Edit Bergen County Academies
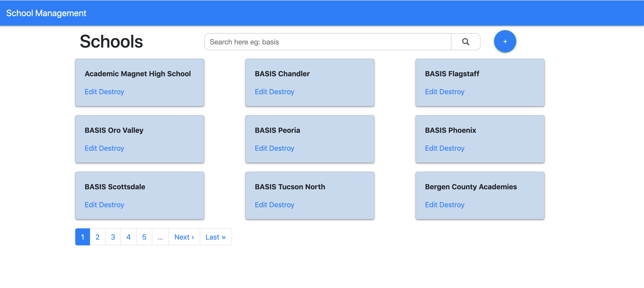Viewport: 644px width, 288px height. point(431,205)
